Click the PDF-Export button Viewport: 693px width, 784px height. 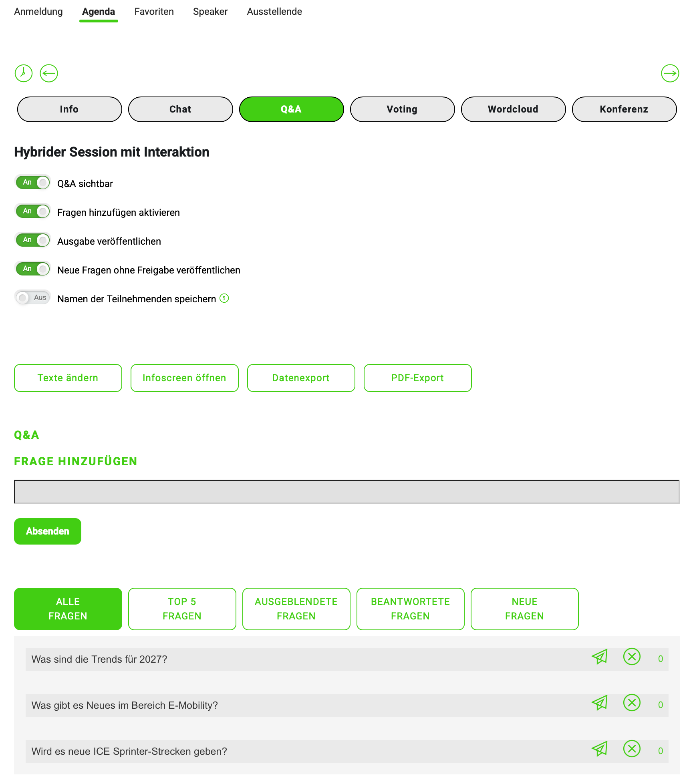[418, 378]
